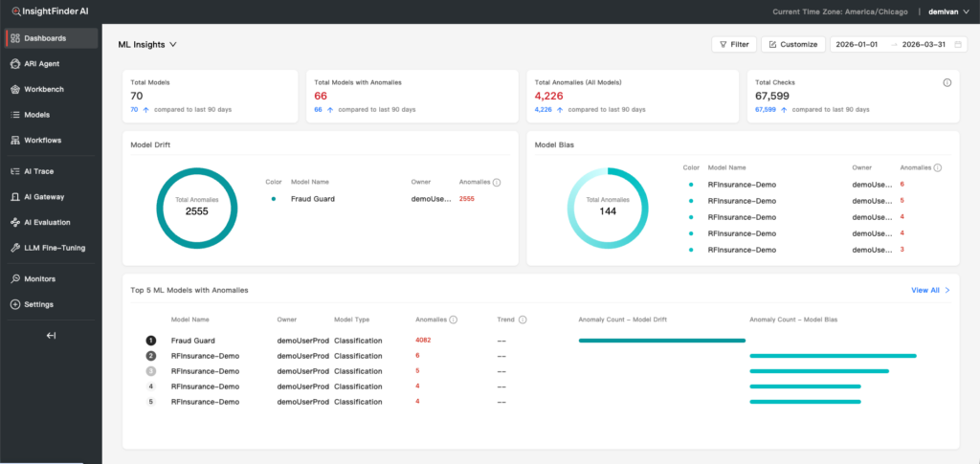Click blue 67,599 comparison link
The width and height of the screenshot is (980, 464).
pyautogui.click(x=766, y=110)
